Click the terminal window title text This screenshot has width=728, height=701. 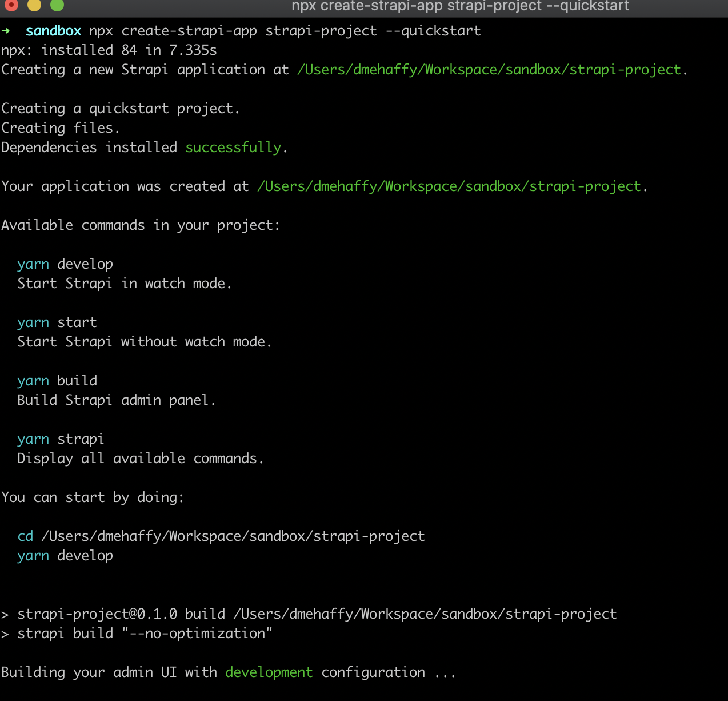coord(460,6)
